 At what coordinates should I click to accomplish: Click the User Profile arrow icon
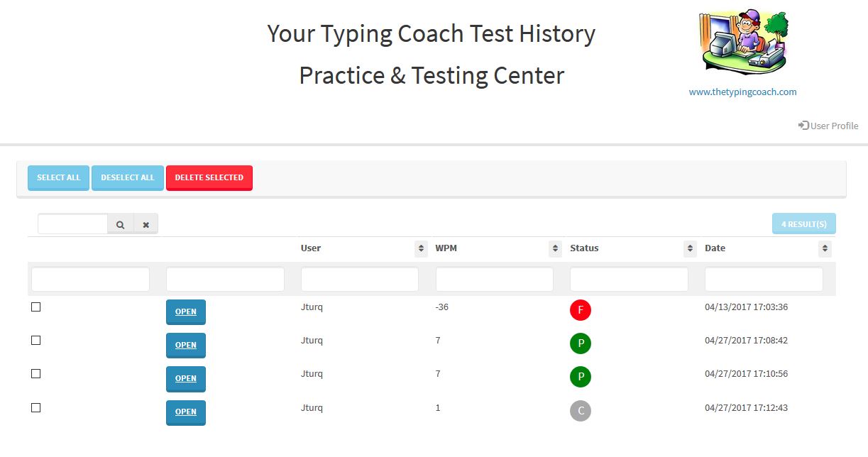(x=803, y=125)
